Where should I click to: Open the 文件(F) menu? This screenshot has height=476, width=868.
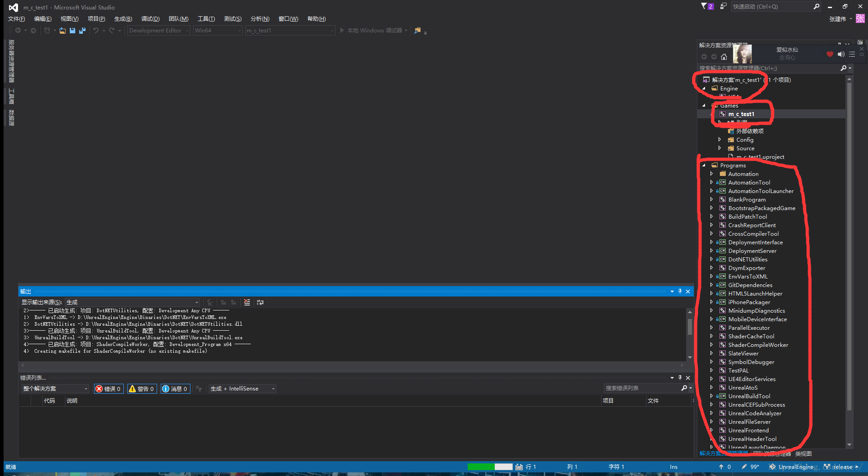(17, 19)
